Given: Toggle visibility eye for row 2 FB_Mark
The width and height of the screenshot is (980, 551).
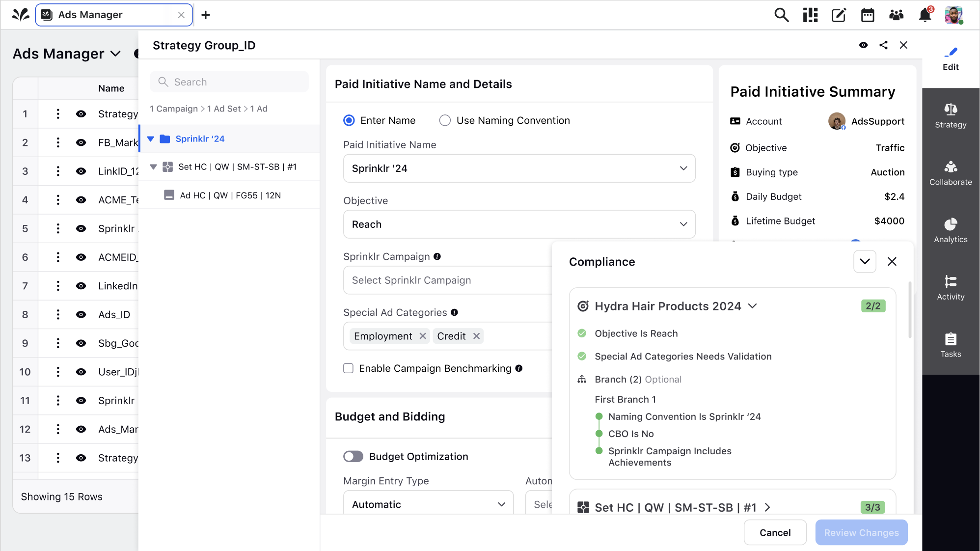Looking at the screenshot, I should point(81,142).
